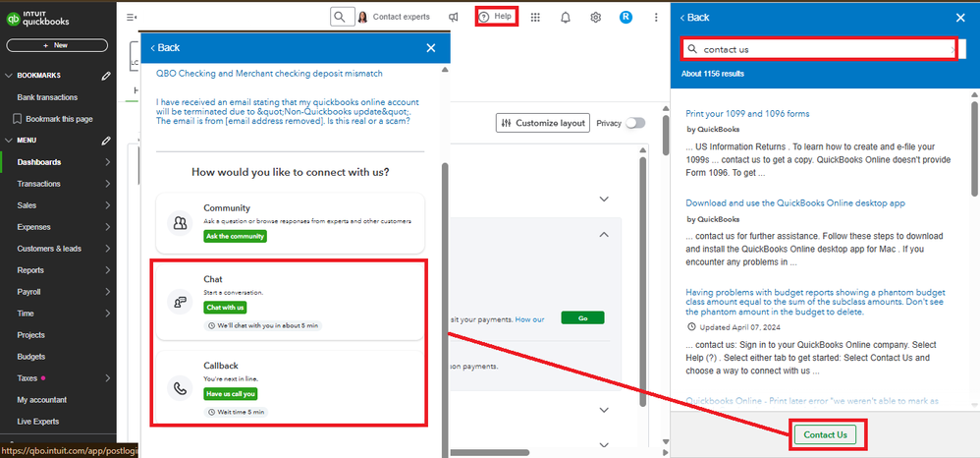Expand the Taxes submenu arrow

point(108,378)
